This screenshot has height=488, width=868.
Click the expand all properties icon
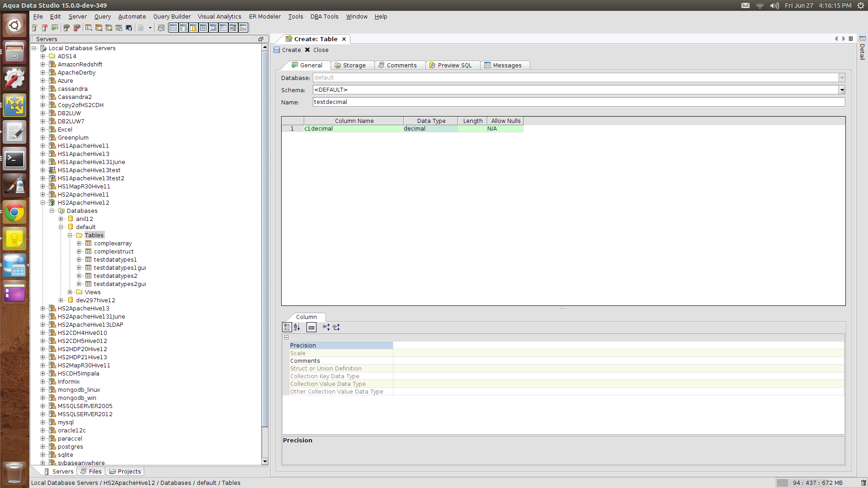pos(326,327)
